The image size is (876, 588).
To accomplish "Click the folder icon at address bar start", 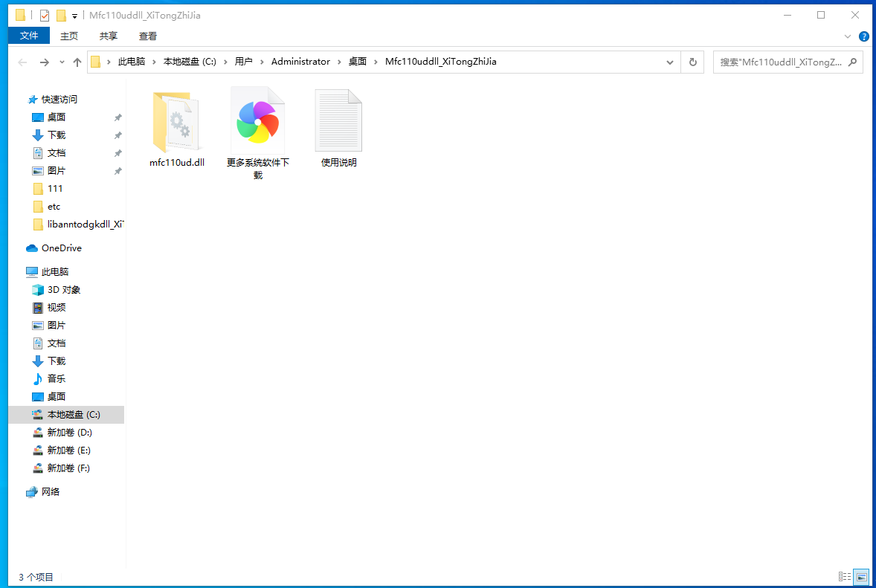I will (x=95, y=62).
